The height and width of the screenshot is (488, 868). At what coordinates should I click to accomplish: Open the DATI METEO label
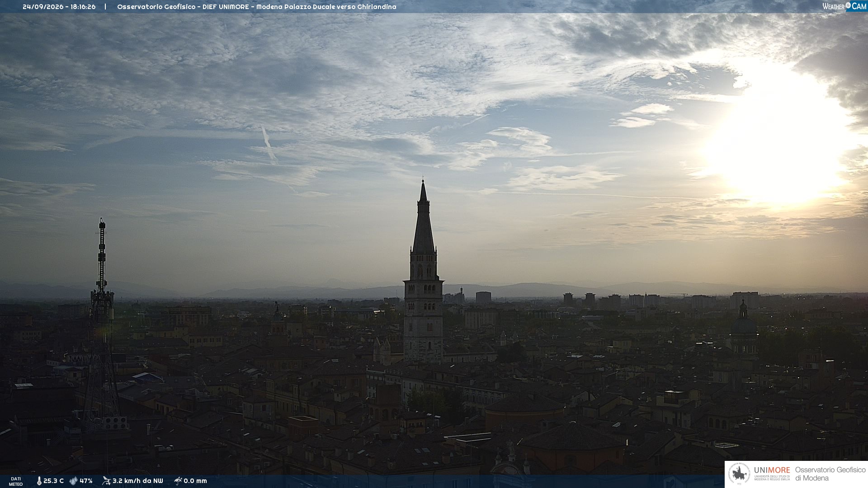click(16, 481)
